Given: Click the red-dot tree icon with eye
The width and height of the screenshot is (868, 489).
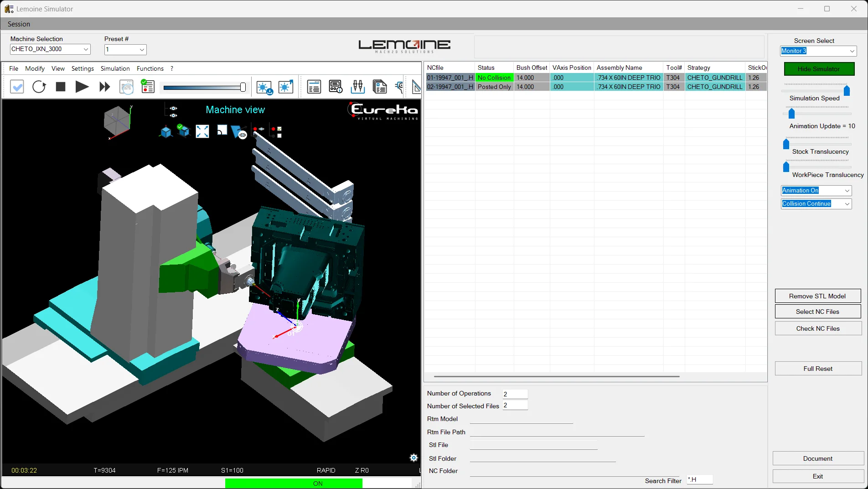Looking at the screenshot, I should (259, 130).
